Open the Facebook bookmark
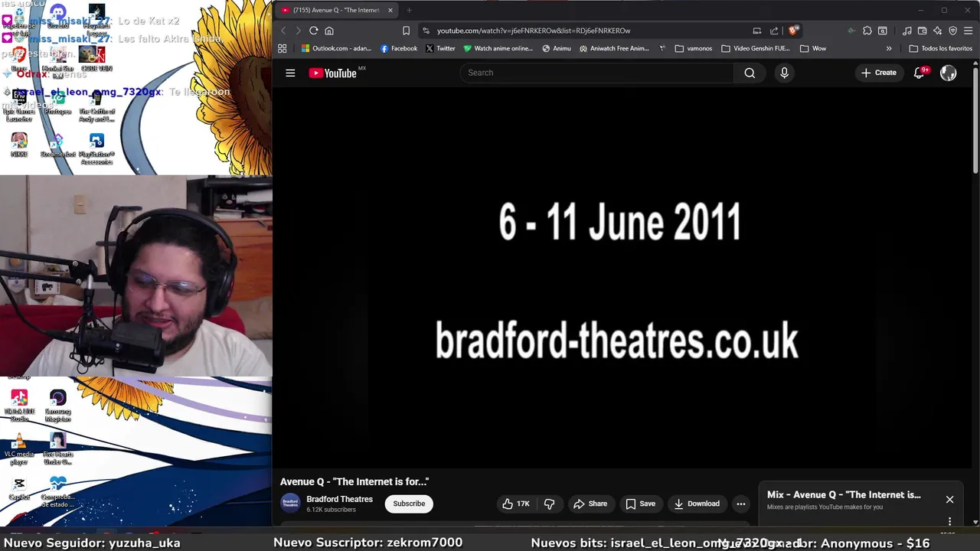The width and height of the screenshot is (980, 551). [x=399, y=48]
